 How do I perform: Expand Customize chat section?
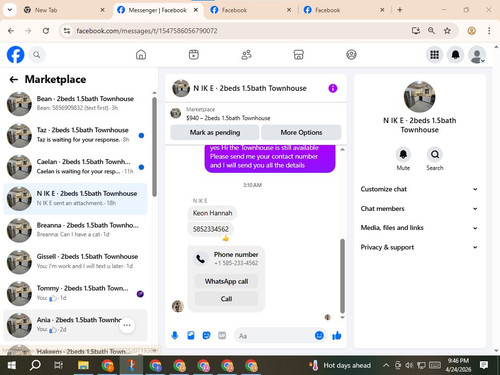point(419,189)
